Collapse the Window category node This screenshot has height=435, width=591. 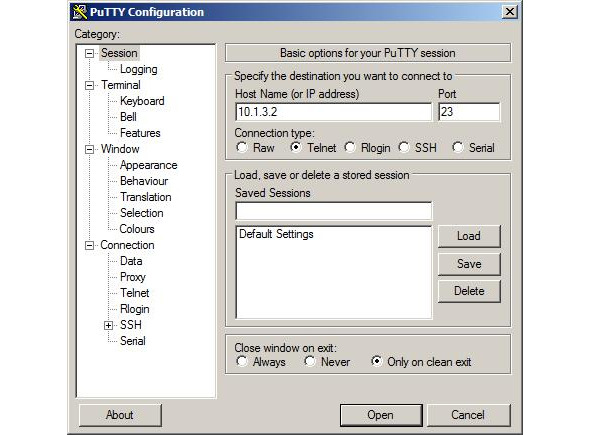click(x=89, y=149)
